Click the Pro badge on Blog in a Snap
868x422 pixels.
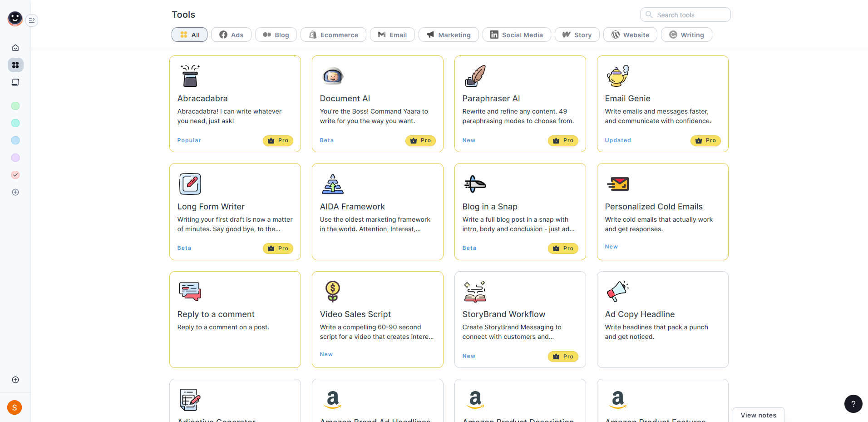(x=563, y=248)
